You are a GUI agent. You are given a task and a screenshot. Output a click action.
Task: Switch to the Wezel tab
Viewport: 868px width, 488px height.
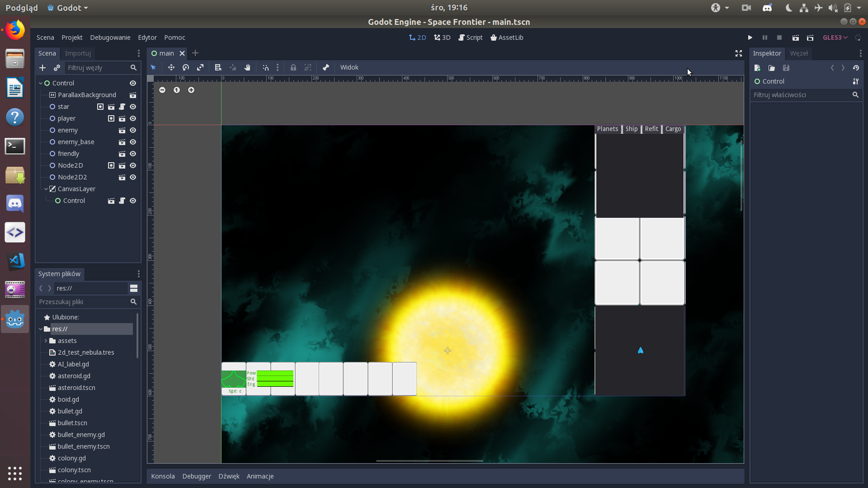(x=800, y=53)
